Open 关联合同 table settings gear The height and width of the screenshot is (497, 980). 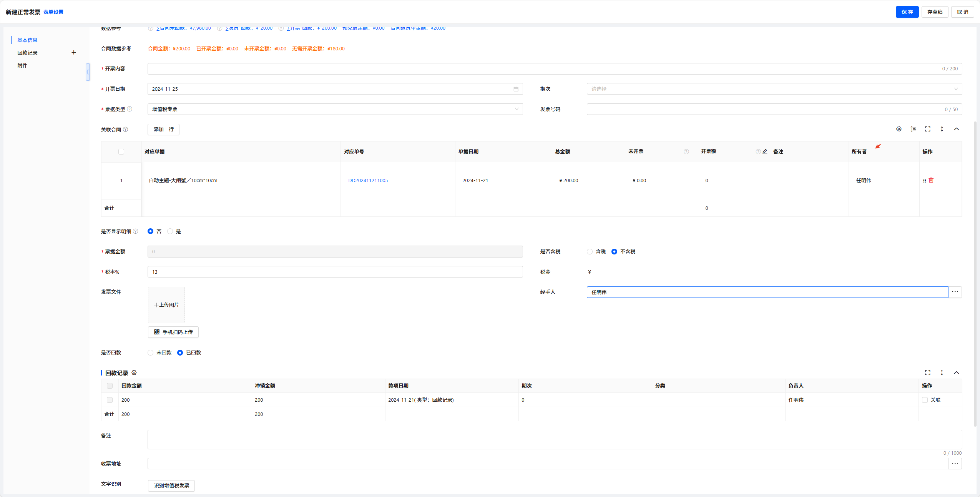coord(899,129)
